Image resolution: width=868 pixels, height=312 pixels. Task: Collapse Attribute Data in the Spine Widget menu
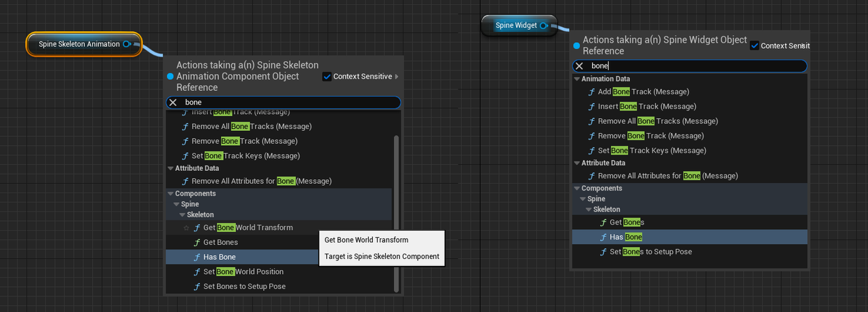pyautogui.click(x=576, y=163)
